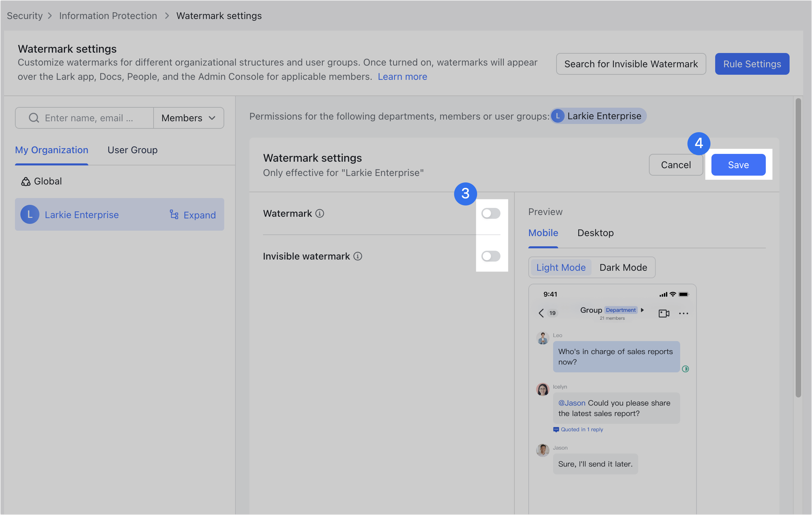This screenshot has height=515, width=812.
Task: Click the search magnifier icon in member search
Action: click(x=33, y=118)
